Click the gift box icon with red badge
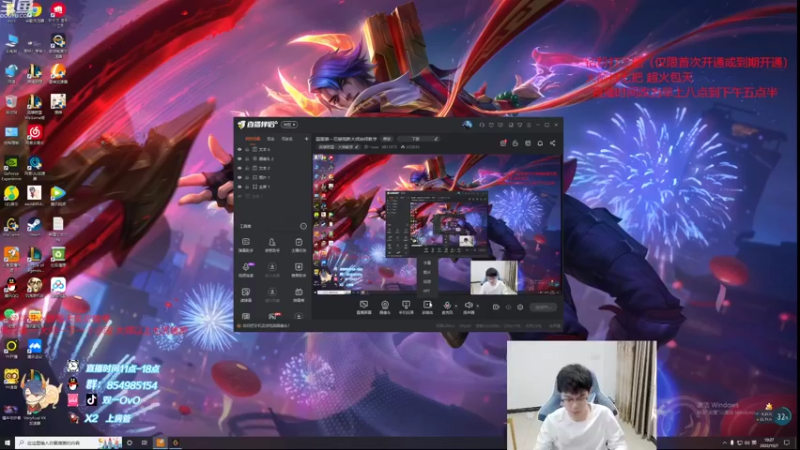This screenshot has height=450, width=800. coord(503,143)
